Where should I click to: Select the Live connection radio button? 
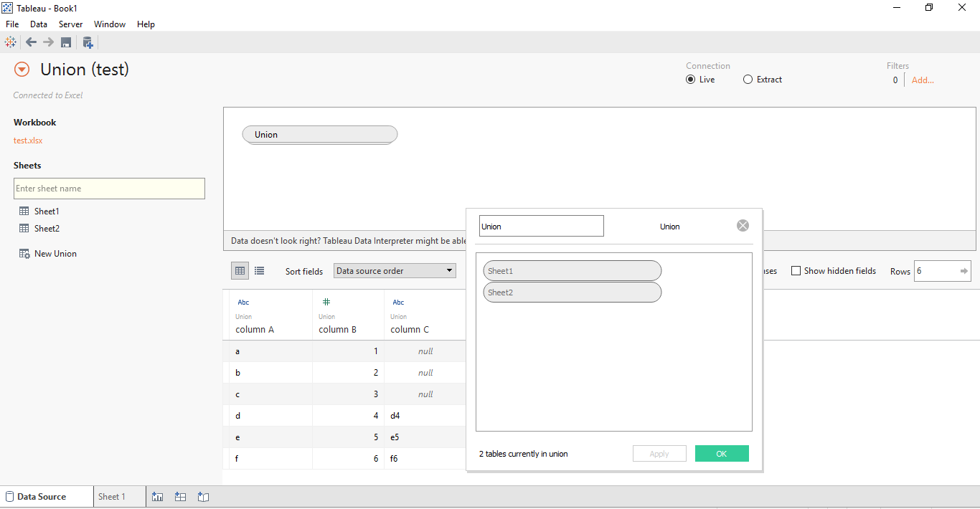(691, 80)
